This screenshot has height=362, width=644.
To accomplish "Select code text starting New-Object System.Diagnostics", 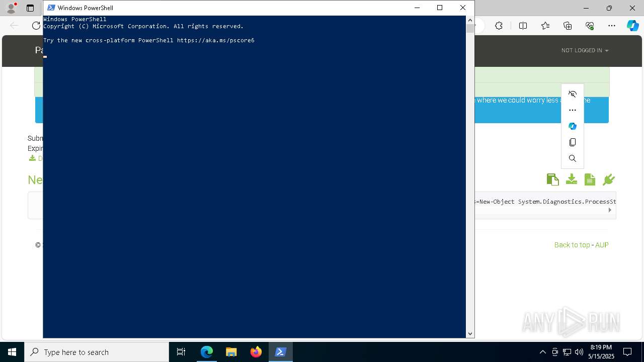I will 547,202.
